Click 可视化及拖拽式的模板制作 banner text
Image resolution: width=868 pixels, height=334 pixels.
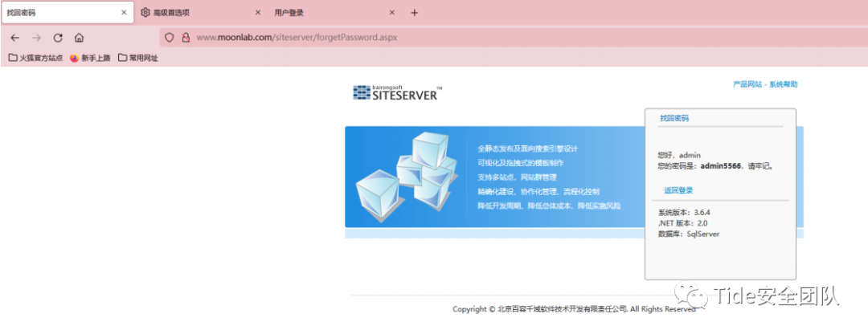(x=521, y=163)
